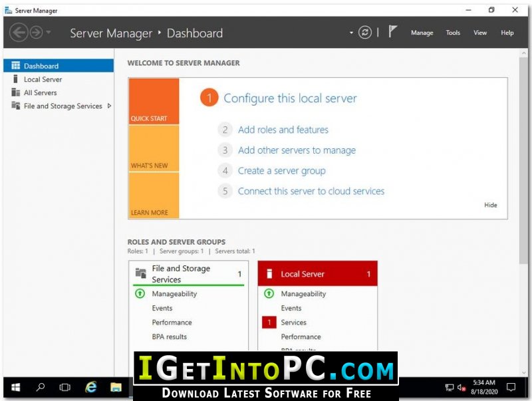The image size is (532, 401).
Task: Click Manageability icon in File and Storage tile
Action: pyautogui.click(x=140, y=293)
